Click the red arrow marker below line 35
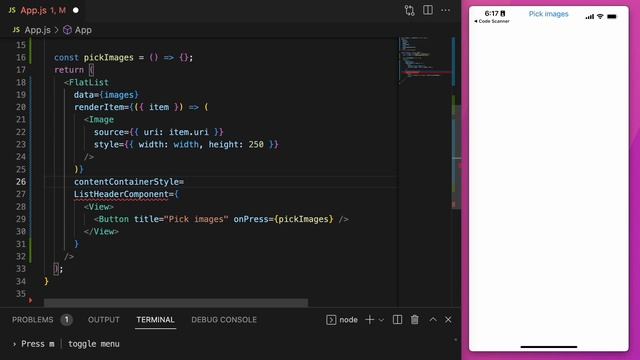The height and width of the screenshot is (360, 640). click(x=30, y=300)
